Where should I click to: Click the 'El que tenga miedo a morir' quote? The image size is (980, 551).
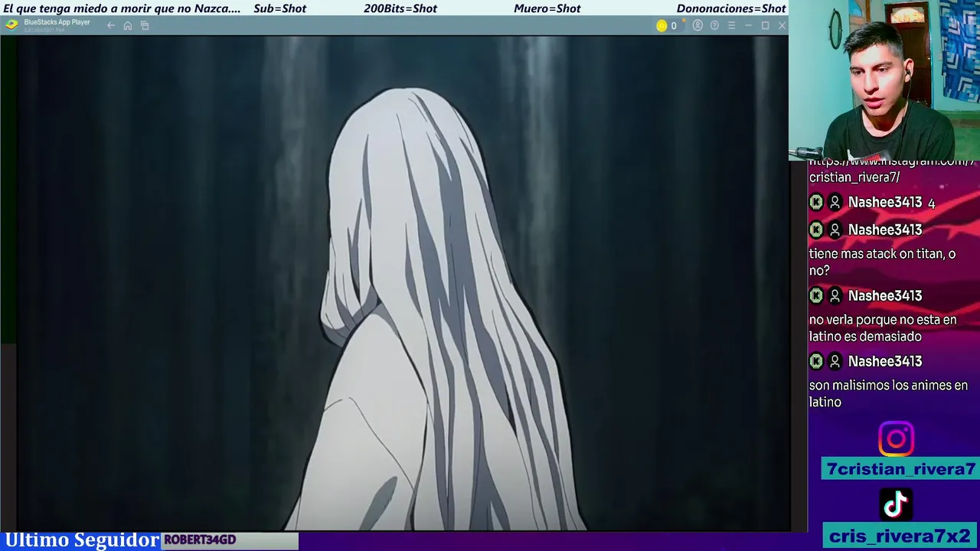[x=122, y=8]
